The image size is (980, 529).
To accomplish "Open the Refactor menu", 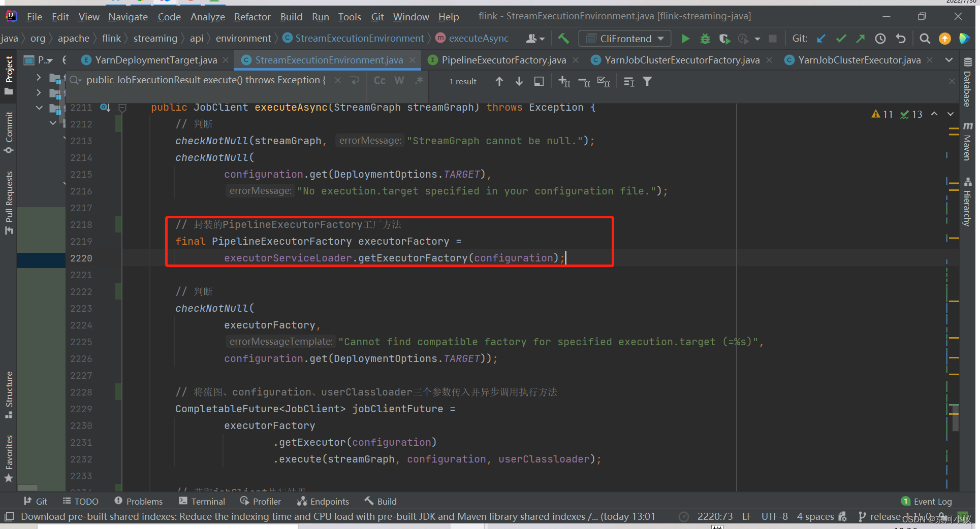I will click(x=252, y=16).
